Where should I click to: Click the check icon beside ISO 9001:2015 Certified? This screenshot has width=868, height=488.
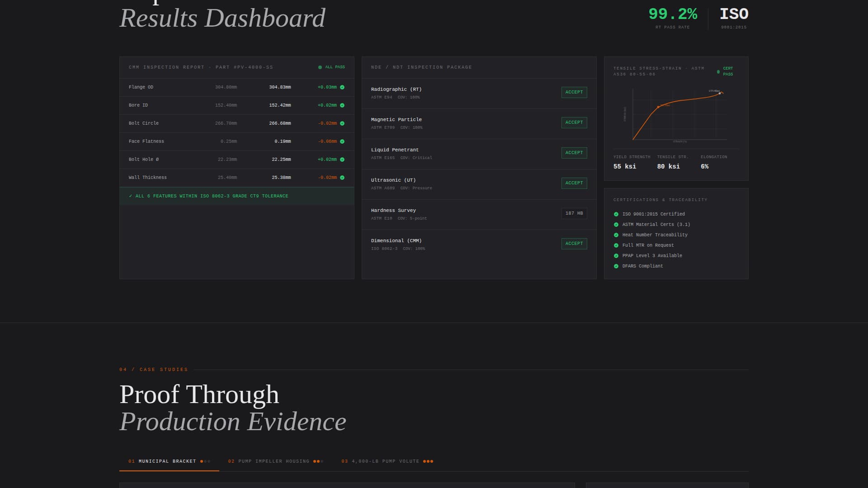click(x=617, y=214)
